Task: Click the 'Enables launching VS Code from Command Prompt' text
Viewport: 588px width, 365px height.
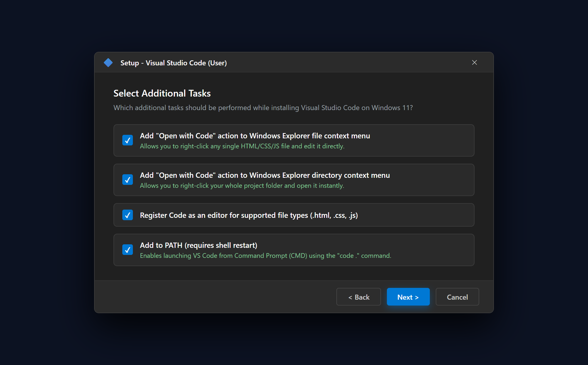Action: coord(265,256)
